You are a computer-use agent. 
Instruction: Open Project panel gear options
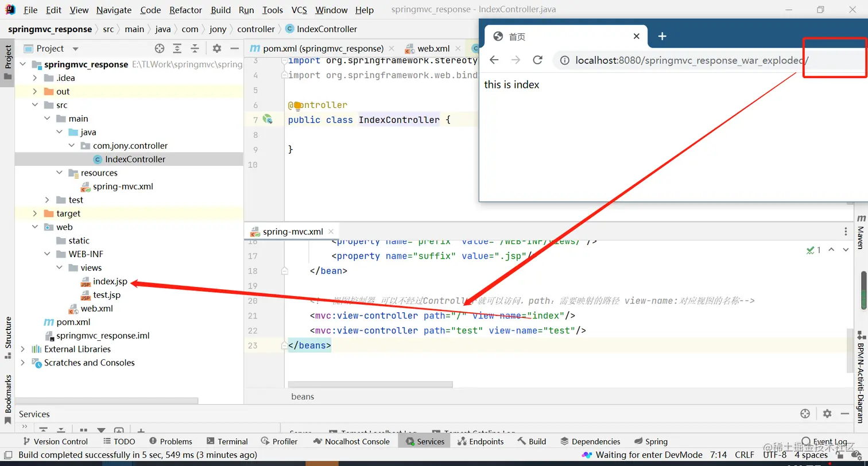click(x=216, y=49)
